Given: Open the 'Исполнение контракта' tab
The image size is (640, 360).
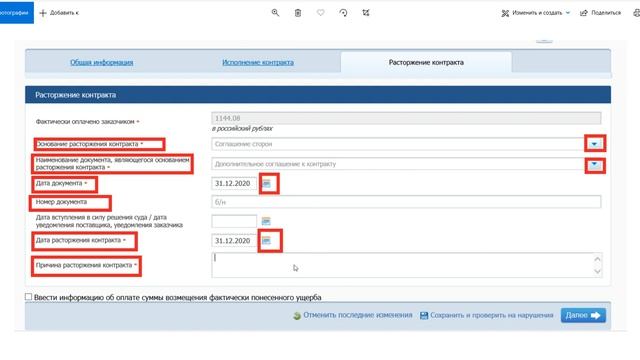Looking at the screenshot, I should click(x=258, y=62).
